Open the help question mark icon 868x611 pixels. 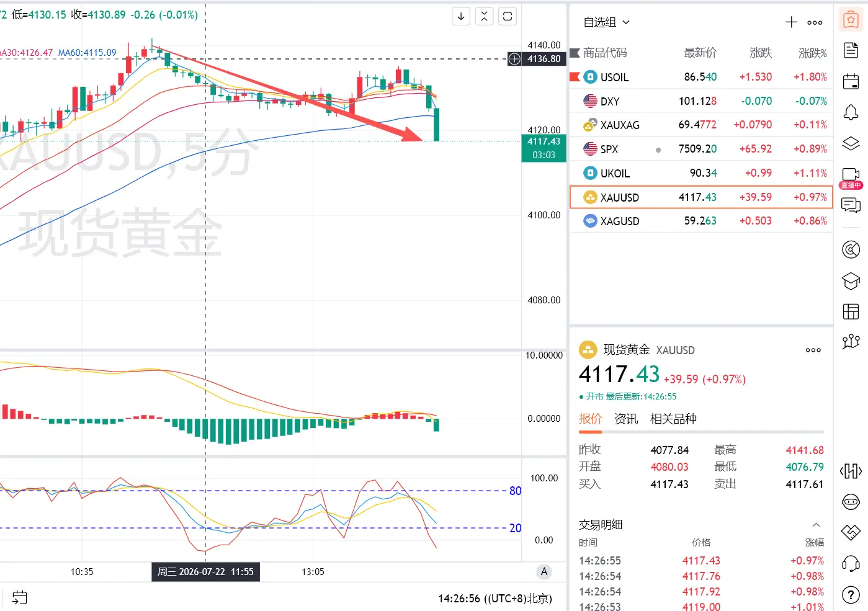pos(851,595)
